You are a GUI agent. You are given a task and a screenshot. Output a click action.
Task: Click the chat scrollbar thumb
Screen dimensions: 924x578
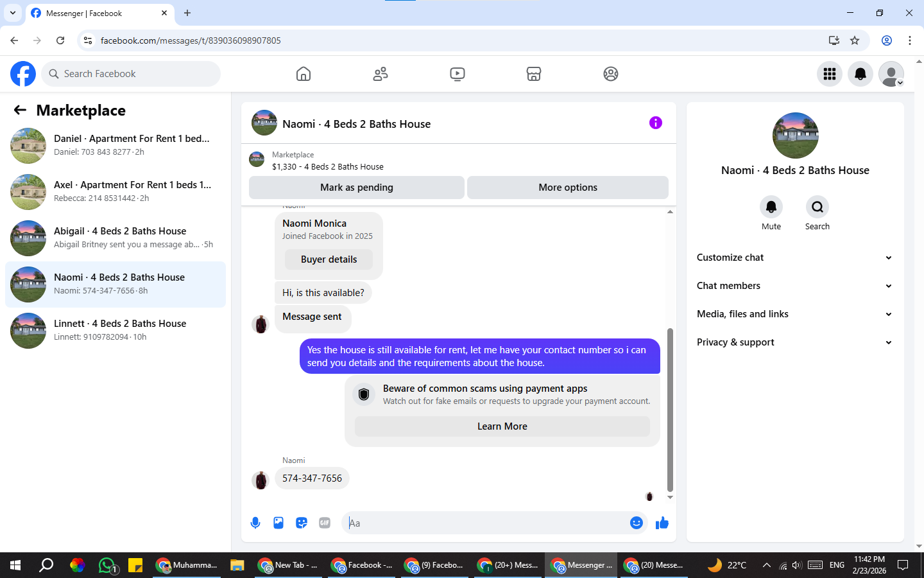coord(670,410)
